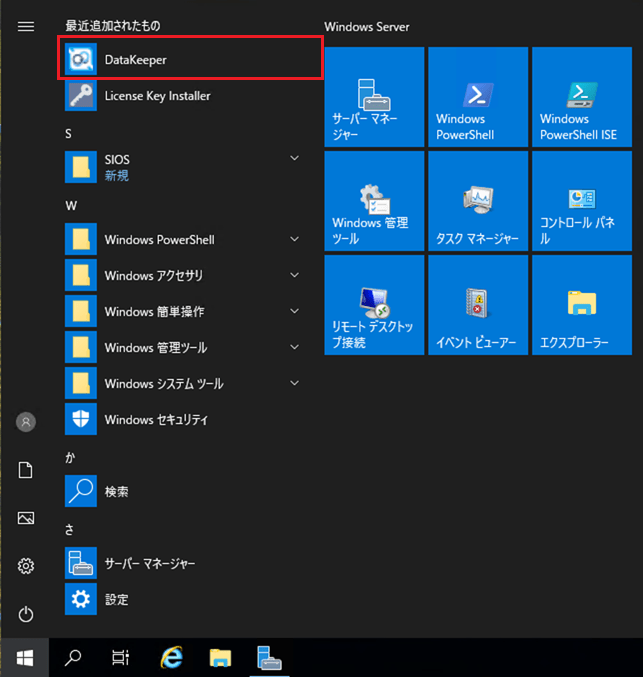This screenshot has height=677, width=643.
Task: Open the コントロール パネル tile
Action: [582, 201]
